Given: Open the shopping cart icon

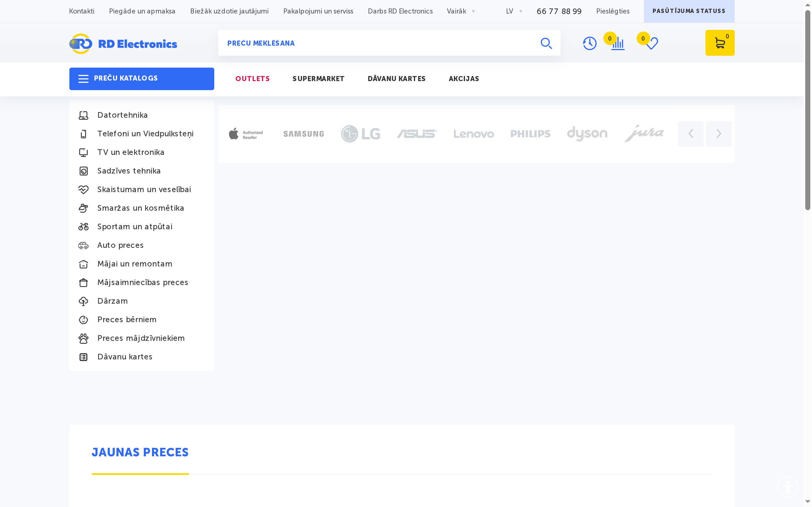Looking at the screenshot, I should point(720,43).
